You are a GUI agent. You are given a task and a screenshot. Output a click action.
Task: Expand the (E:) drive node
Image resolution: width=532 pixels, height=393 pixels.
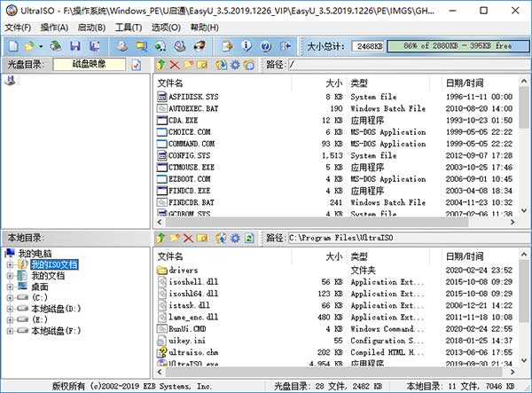(10, 319)
